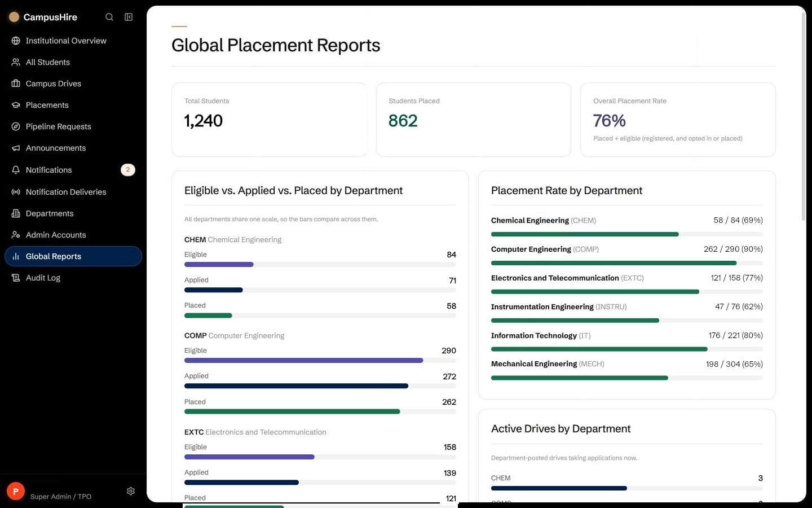
Task: Click the 'EXTC Electronics and Telecommunication' heading
Action: point(255,432)
